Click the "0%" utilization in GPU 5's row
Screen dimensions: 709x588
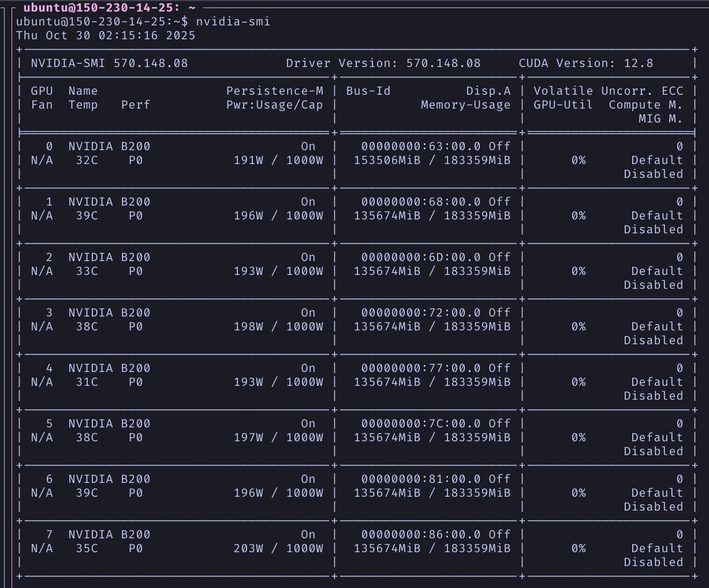pos(578,437)
